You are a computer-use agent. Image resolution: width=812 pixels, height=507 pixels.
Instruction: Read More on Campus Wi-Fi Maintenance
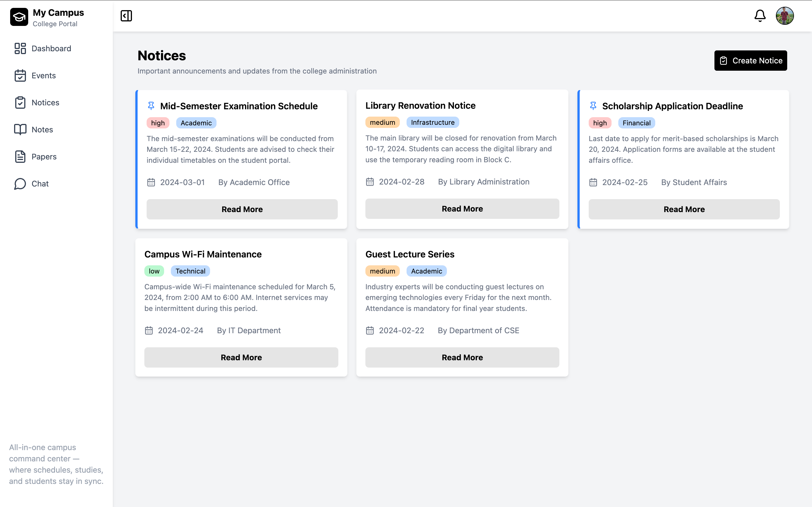point(241,357)
